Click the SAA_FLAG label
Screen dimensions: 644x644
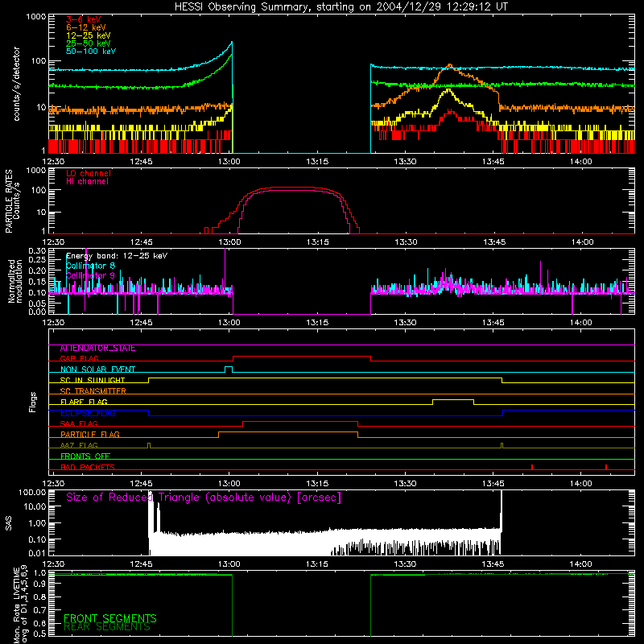[x=79, y=424]
